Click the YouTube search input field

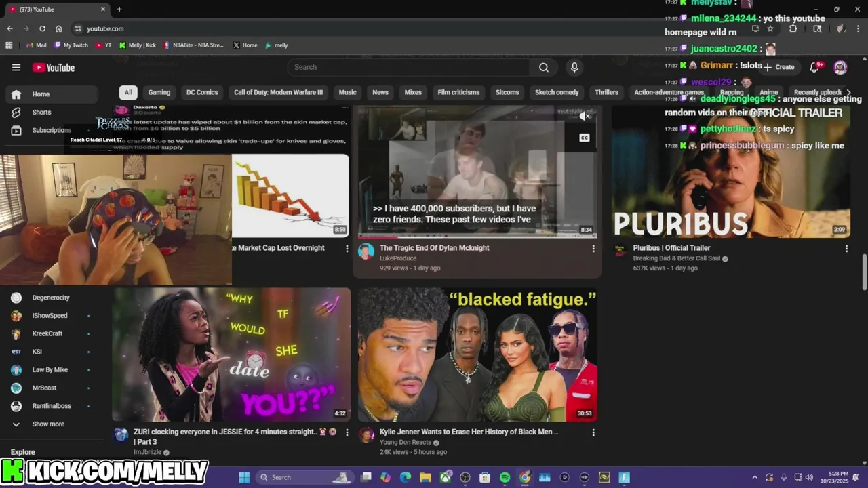pos(408,67)
